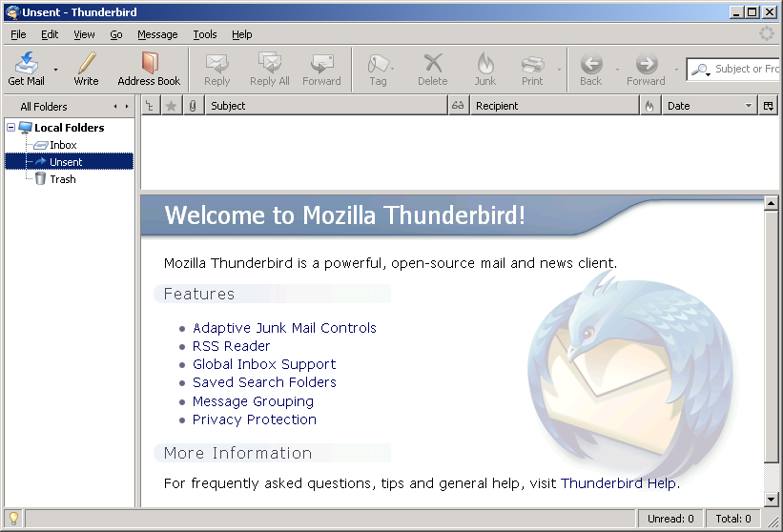
Task: Click the activity throbber icon
Action: click(x=767, y=33)
